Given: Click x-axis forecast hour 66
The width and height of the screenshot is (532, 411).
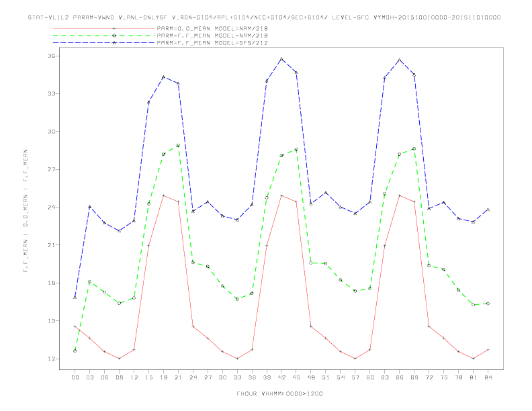Looking at the screenshot, I should coord(400,377).
